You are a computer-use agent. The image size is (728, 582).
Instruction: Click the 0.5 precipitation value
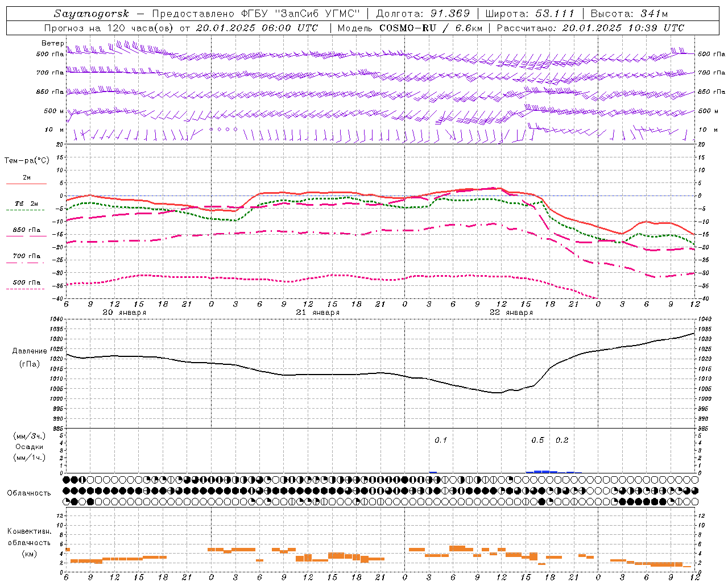pyautogui.click(x=537, y=440)
